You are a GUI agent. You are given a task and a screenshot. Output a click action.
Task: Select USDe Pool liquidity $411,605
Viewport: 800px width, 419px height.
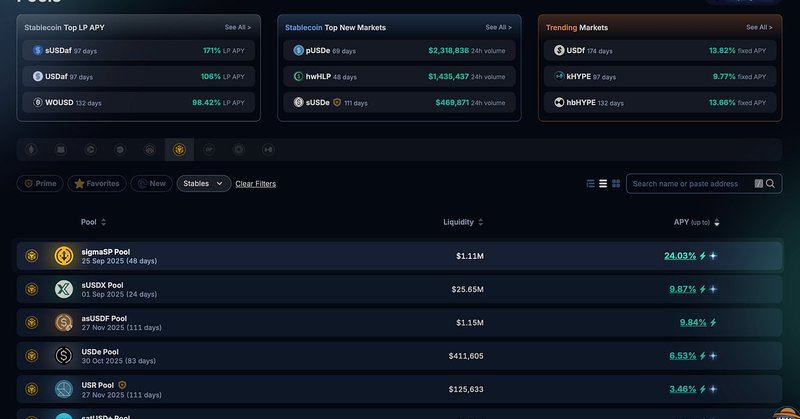pos(466,356)
